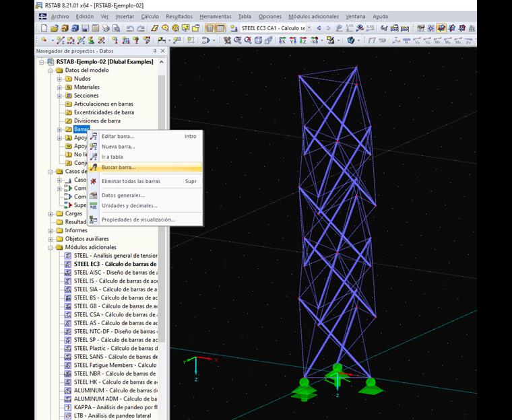Open the STEEL EC3 CA1 case dropdown
Image resolution: width=512 pixels, height=420 pixels.
pos(309,28)
